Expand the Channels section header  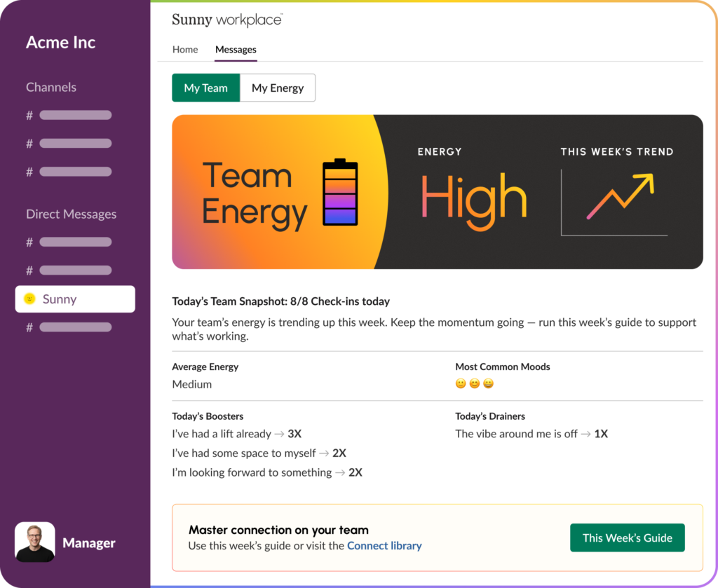click(x=51, y=88)
